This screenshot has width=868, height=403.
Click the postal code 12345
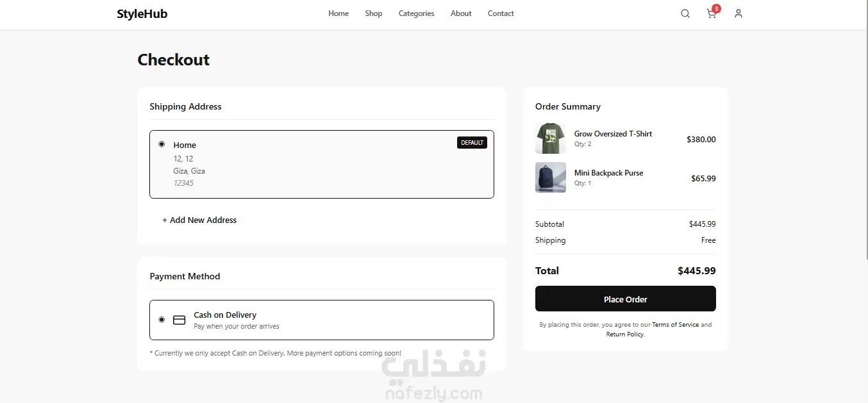[183, 183]
